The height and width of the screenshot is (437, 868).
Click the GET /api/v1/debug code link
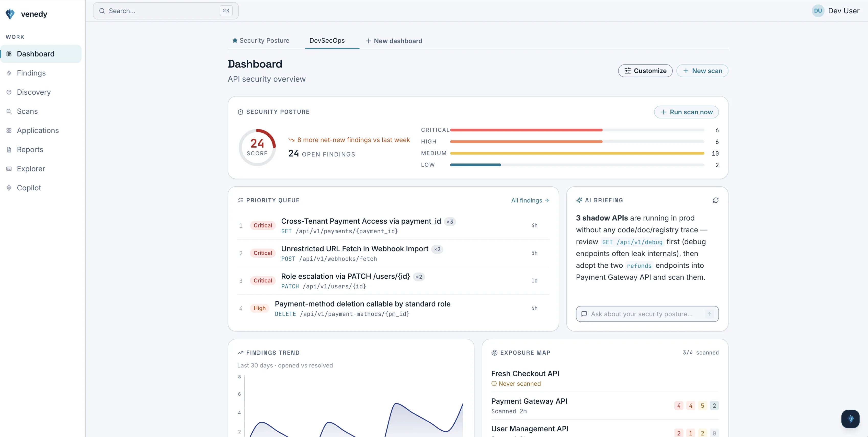coord(632,242)
